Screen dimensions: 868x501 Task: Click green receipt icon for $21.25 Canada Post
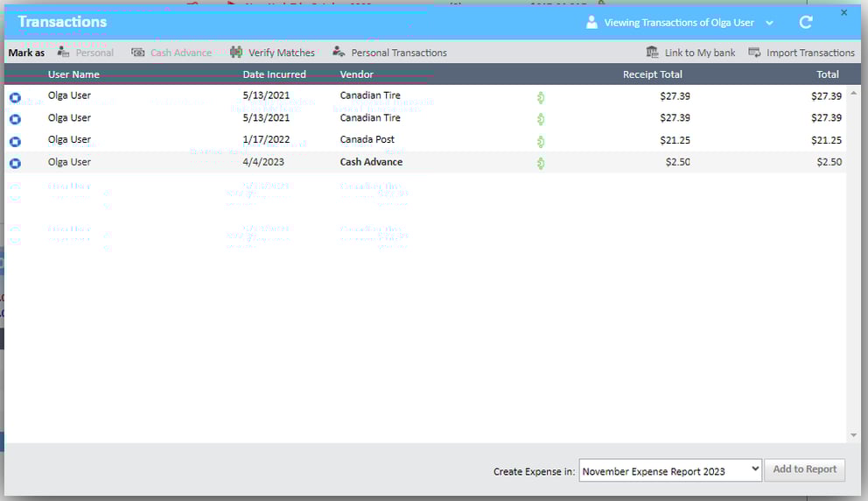pos(541,141)
